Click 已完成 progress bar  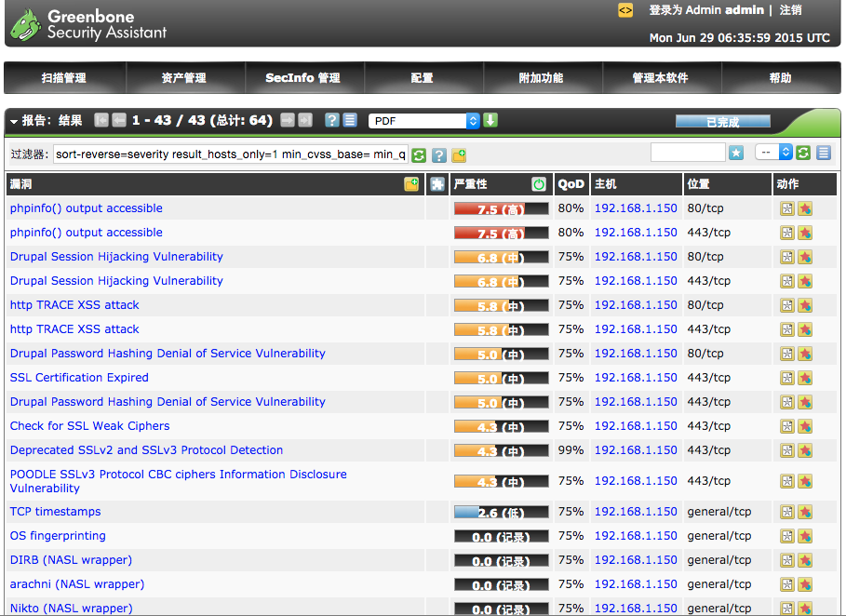coord(723,122)
